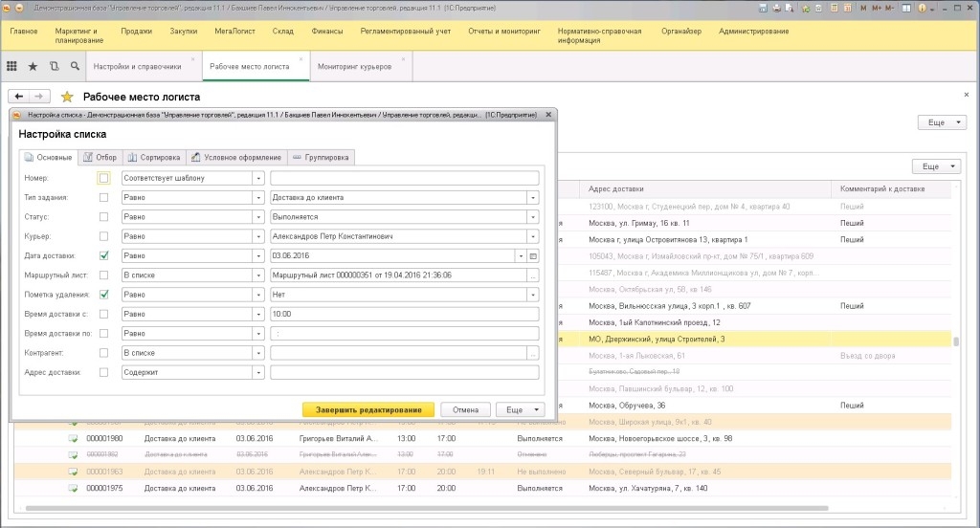Open the Пометка удаления value dropdown Нет
Screen dimensions: 980x528
[x=533, y=295]
